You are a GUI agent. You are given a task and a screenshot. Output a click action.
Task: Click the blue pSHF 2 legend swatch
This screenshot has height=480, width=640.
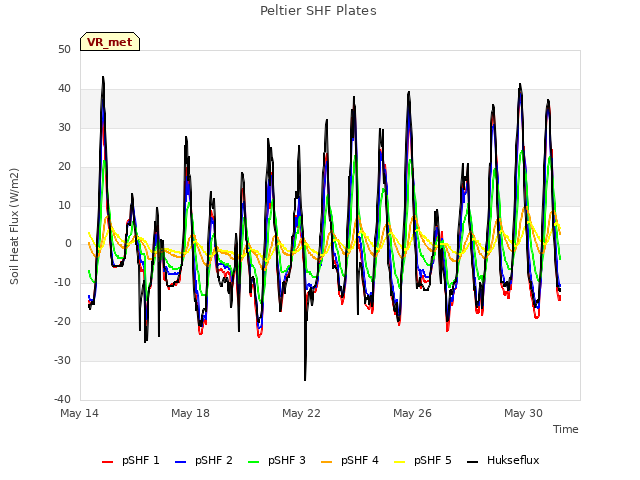(180, 462)
